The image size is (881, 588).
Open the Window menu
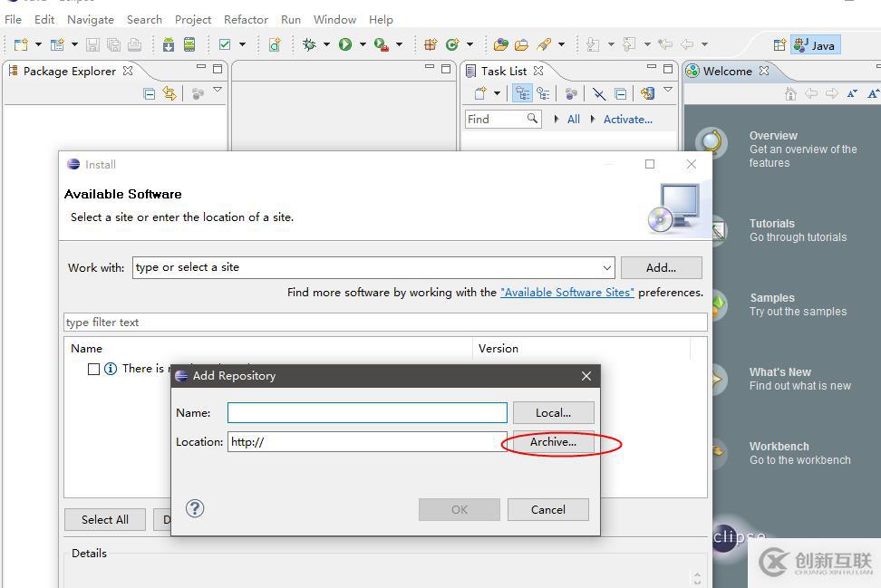pyautogui.click(x=334, y=20)
